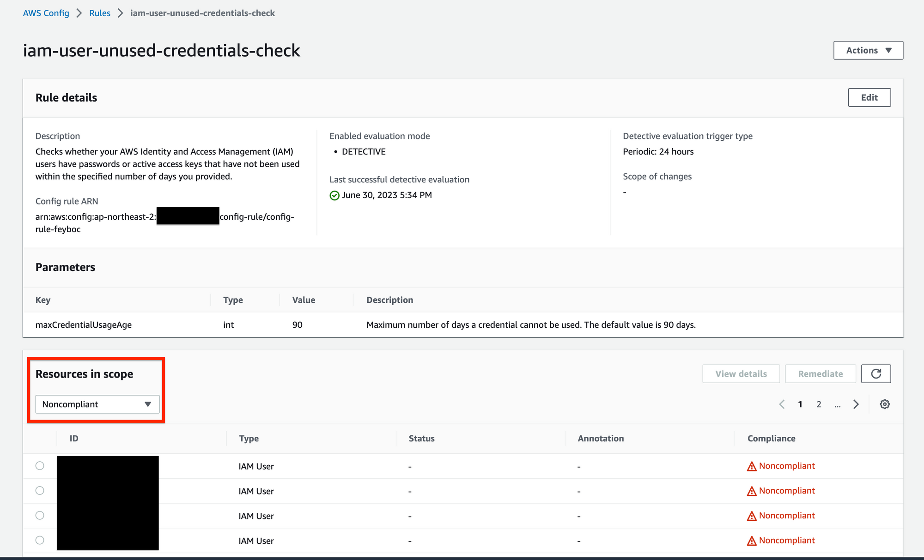Click the pagination ellipsis
This screenshot has width=924, height=560.
837,405
